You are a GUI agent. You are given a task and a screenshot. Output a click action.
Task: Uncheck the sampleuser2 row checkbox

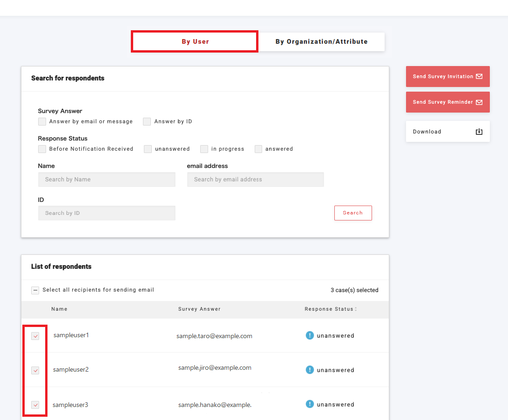tap(35, 371)
